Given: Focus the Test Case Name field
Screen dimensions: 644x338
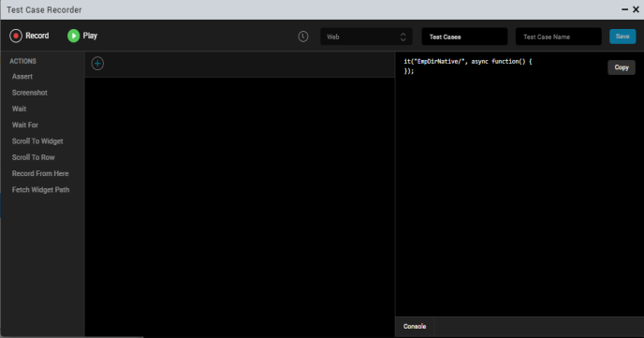Looking at the screenshot, I should coord(559,37).
